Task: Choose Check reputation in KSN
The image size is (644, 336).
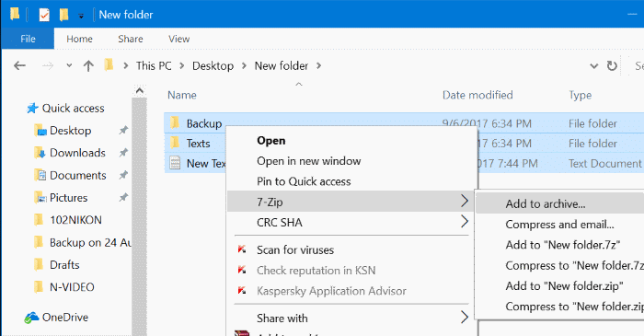Action: (x=316, y=271)
